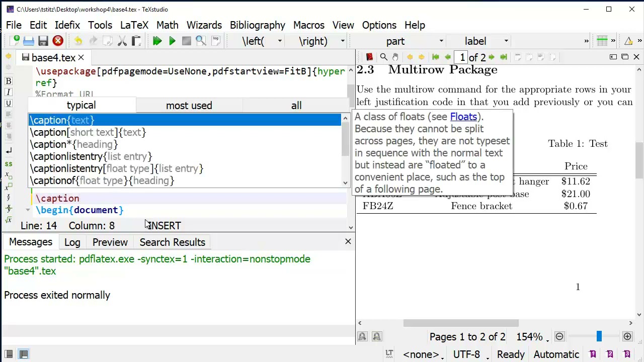Screen dimensions: 644x362
Task: Close the document with the red X icon
Action: click(x=58, y=41)
